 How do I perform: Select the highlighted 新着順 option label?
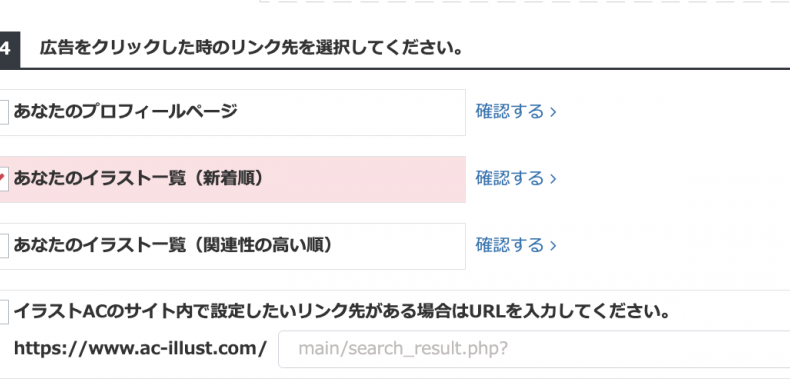139,178
